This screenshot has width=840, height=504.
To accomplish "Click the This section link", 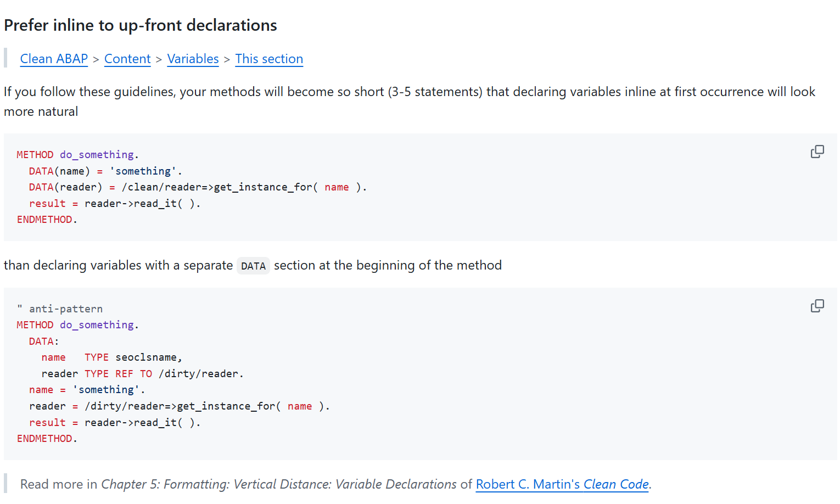I will [269, 59].
